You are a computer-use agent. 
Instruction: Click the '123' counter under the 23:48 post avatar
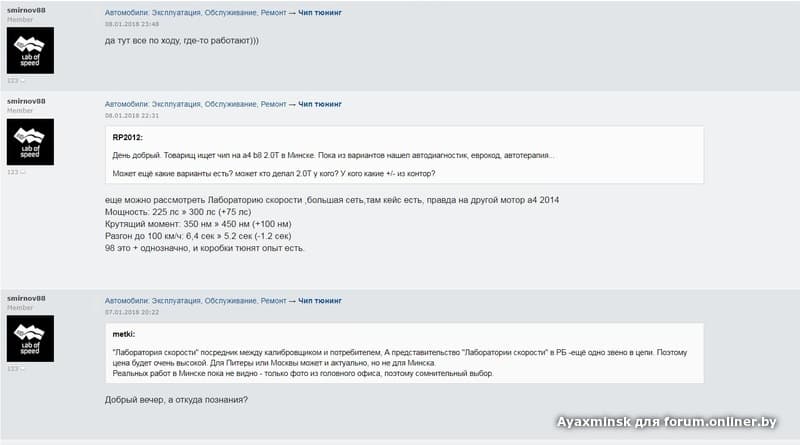pos(14,80)
